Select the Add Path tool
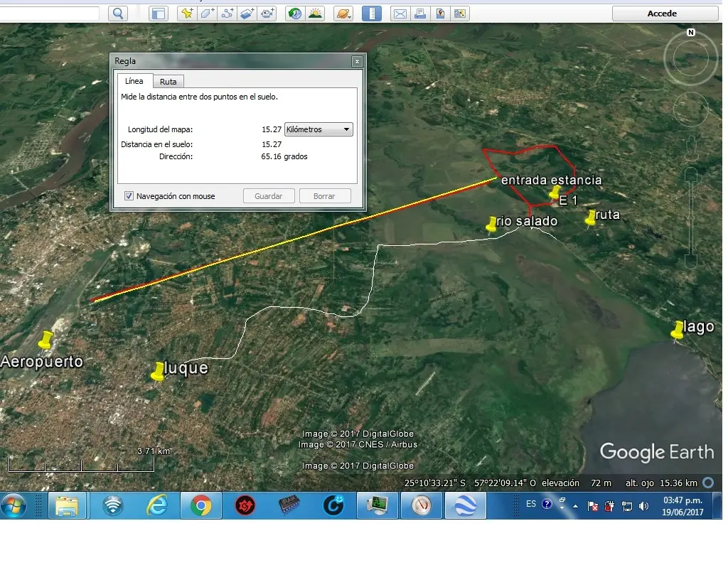This screenshot has width=728, height=570. (x=227, y=14)
